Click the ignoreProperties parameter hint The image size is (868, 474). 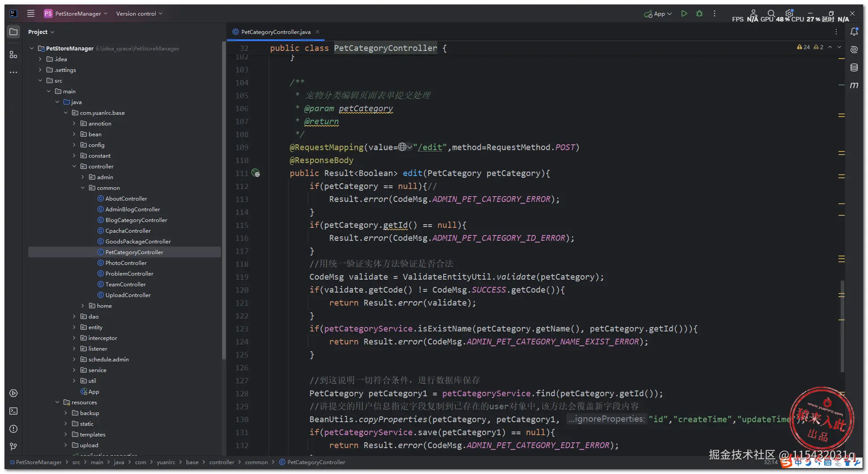[606, 419]
